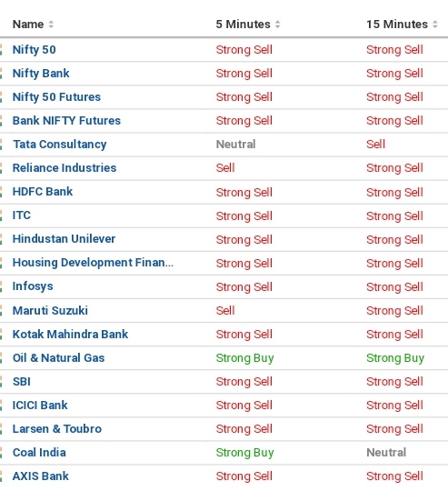Open AXIS Bank stock link
Screen dimensions: 448x491
coord(40,476)
